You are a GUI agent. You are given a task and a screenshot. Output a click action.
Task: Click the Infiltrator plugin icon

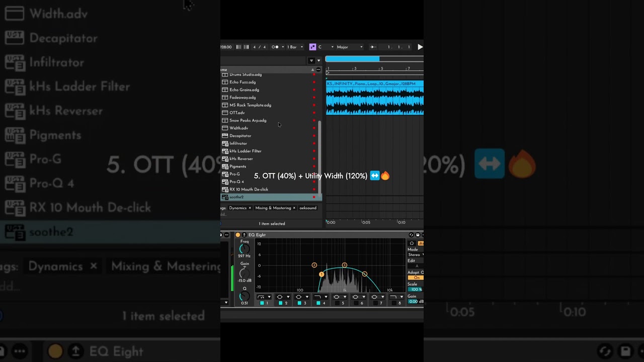(x=225, y=143)
